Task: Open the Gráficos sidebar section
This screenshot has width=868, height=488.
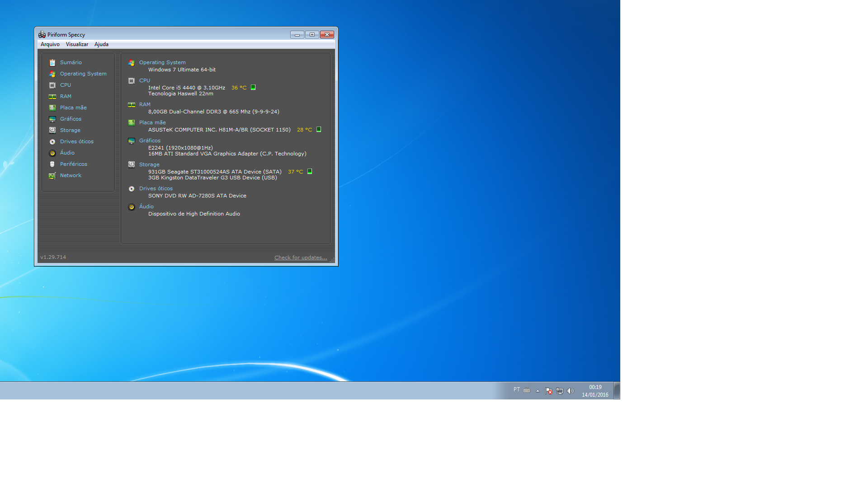Action: coord(71,119)
